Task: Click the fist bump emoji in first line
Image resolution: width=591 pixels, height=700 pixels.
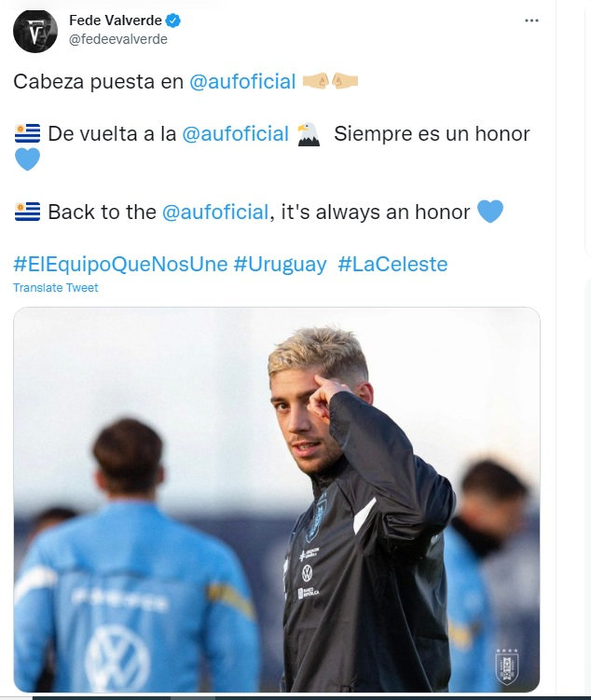Action: 330,81
